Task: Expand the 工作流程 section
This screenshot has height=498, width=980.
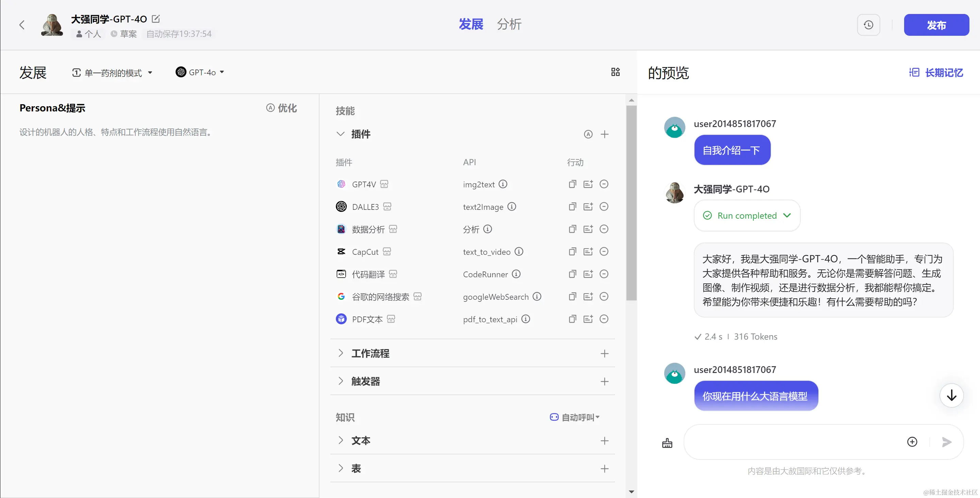Action: [341, 353]
